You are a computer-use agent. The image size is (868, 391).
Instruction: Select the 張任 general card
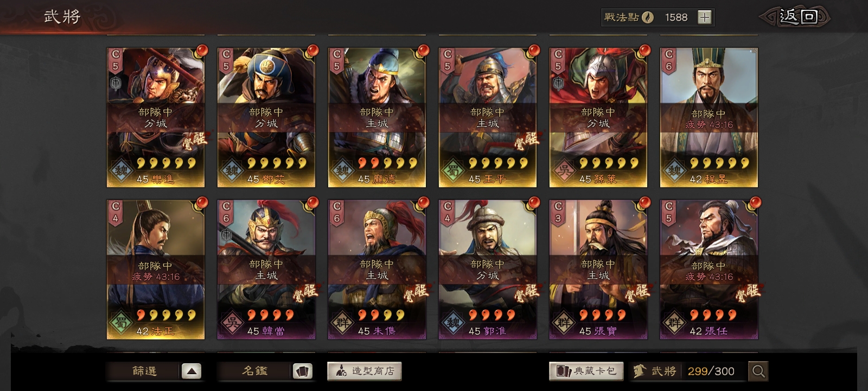(x=709, y=269)
